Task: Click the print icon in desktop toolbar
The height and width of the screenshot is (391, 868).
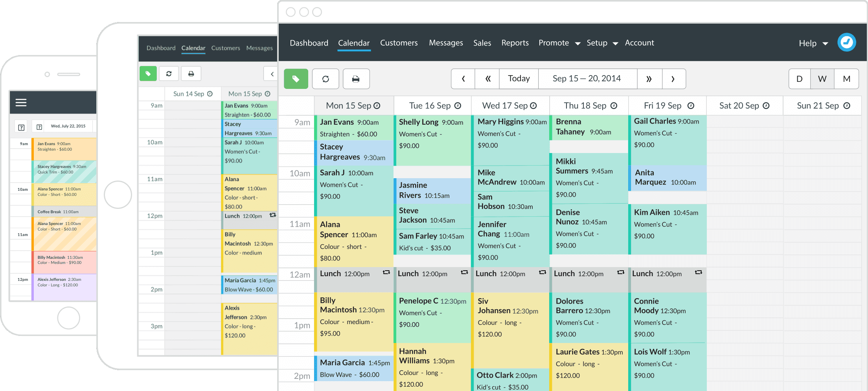Action: pos(356,79)
